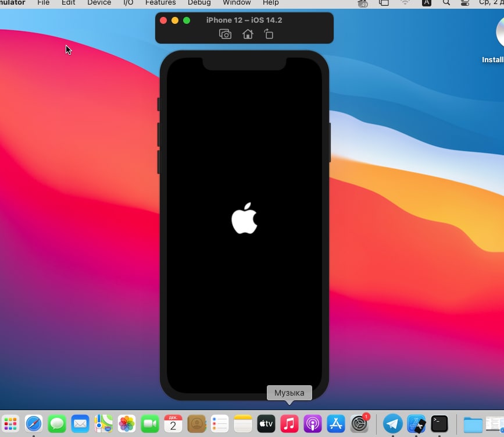Open Music app from the Dock
The width and height of the screenshot is (504, 437).
click(x=289, y=424)
